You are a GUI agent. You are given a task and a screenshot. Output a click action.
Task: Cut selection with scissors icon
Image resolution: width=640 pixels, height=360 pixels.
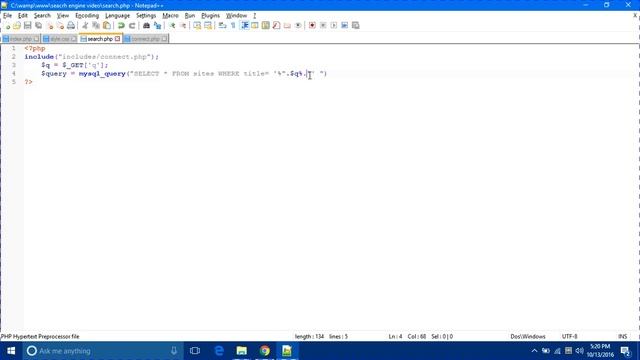click(85, 26)
